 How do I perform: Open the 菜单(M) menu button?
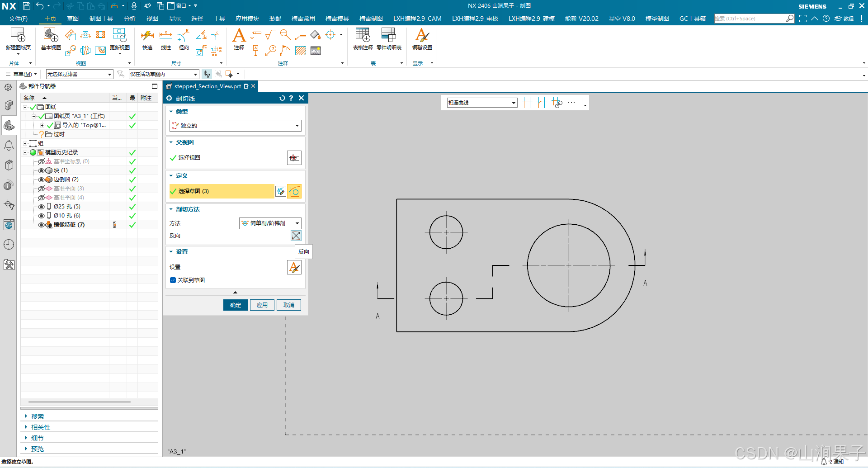(x=21, y=74)
